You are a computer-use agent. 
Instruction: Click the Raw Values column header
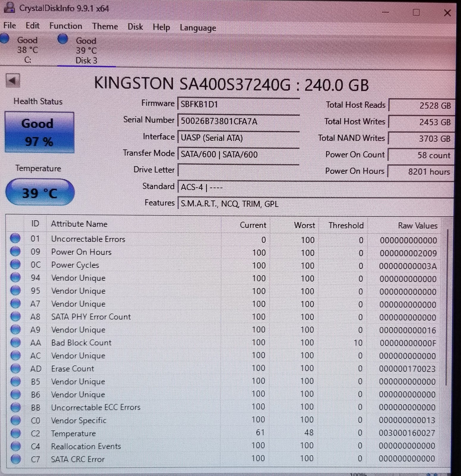(x=405, y=226)
